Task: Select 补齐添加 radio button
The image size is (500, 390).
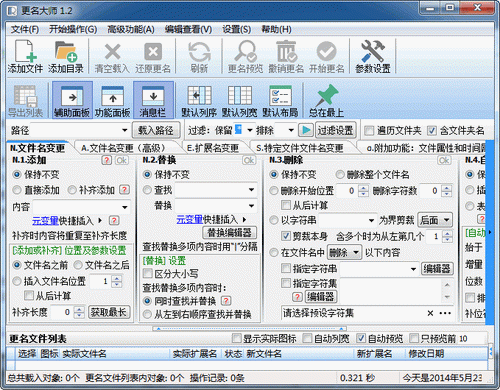Action: (x=72, y=190)
